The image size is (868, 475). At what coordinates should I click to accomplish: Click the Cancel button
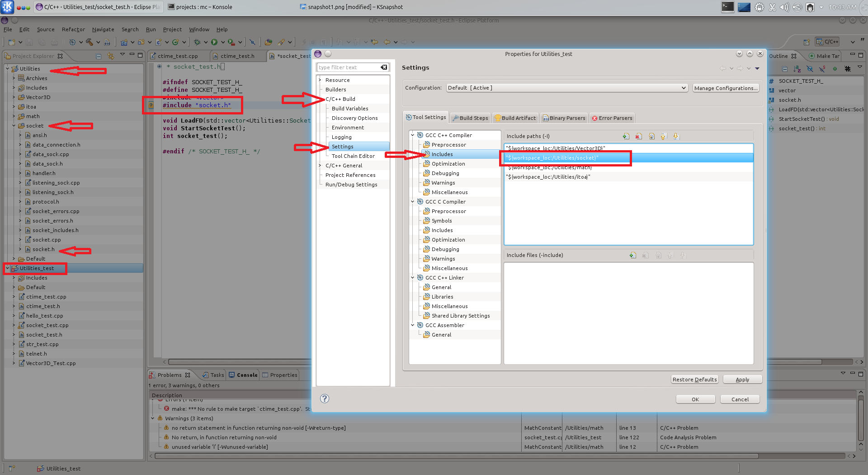(740, 399)
